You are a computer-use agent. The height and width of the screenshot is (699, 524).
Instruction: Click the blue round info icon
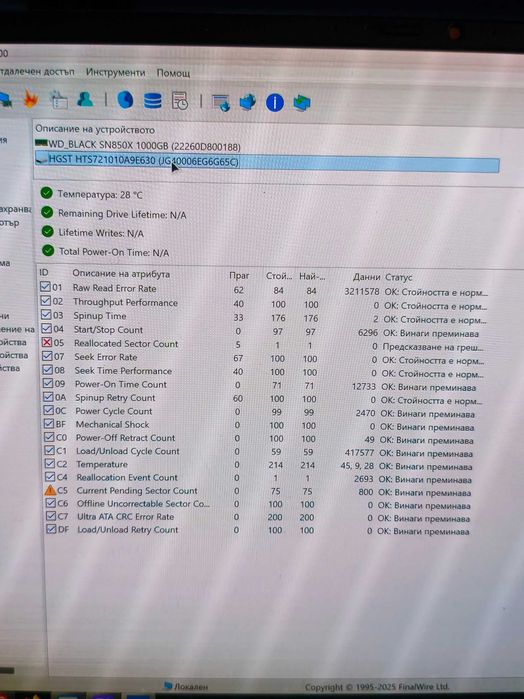click(x=275, y=103)
